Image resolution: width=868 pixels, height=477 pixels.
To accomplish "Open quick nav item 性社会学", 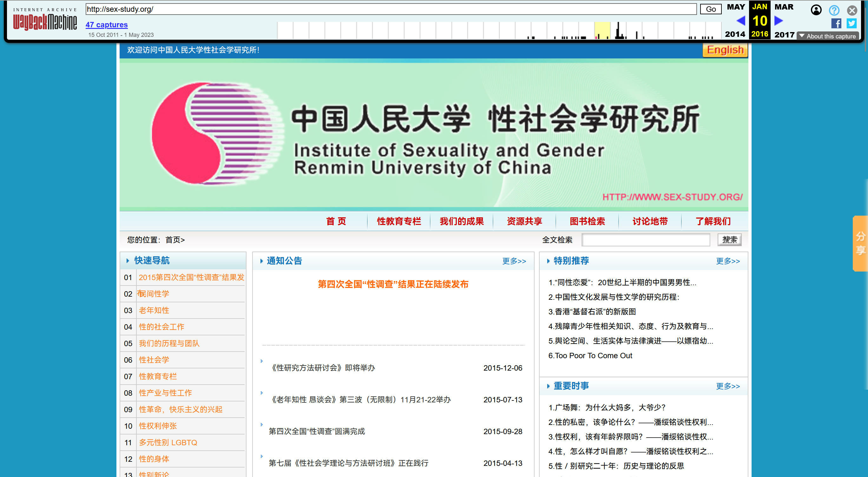I will (x=154, y=360).
